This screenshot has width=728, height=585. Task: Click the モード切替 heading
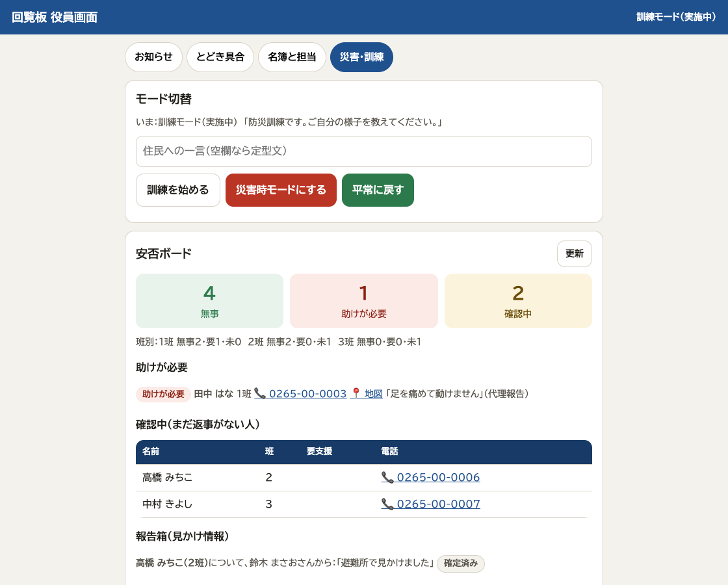tap(163, 99)
